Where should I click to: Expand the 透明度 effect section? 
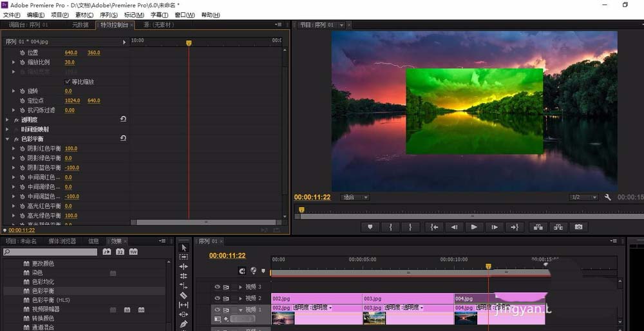(7, 120)
